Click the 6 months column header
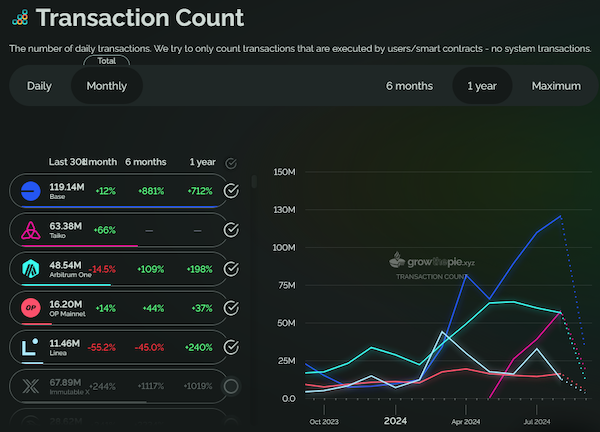The height and width of the screenshot is (432, 600). click(146, 162)
